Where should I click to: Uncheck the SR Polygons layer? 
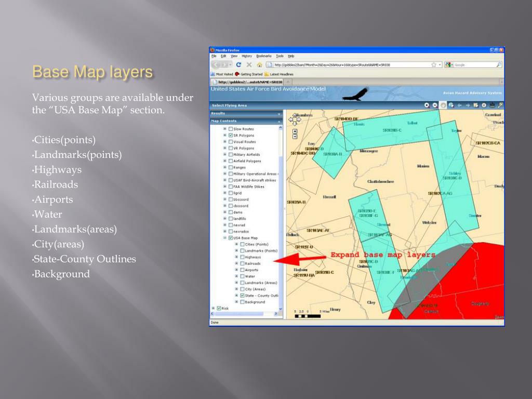[231, 136]
